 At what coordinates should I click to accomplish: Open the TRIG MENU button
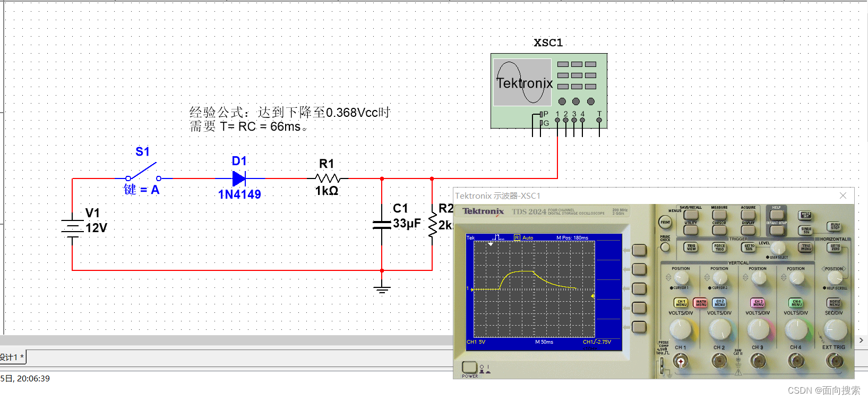pyautogui.click(x=806, y=247)
